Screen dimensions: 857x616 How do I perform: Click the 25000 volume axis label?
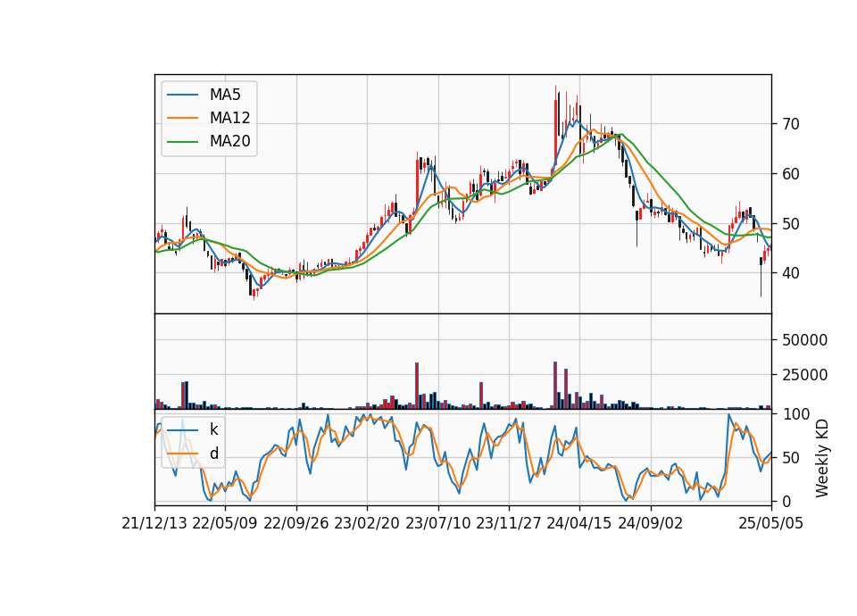[804, 375]
